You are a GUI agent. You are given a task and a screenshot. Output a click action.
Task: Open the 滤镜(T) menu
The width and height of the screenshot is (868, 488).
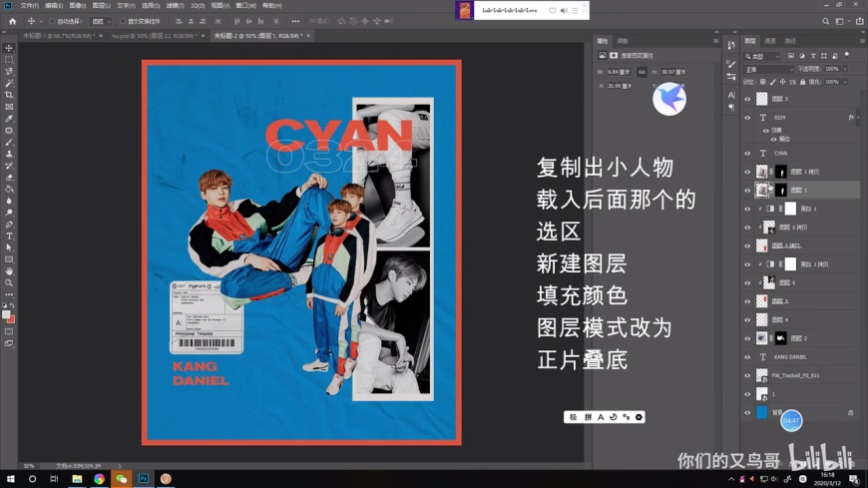[x=175, y=6]
